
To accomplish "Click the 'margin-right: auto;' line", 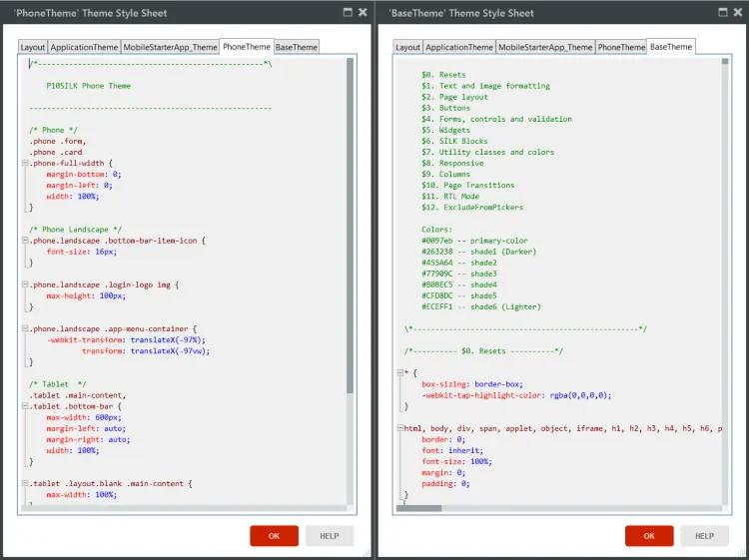I will pyautogui.click(x=88, y=439).
